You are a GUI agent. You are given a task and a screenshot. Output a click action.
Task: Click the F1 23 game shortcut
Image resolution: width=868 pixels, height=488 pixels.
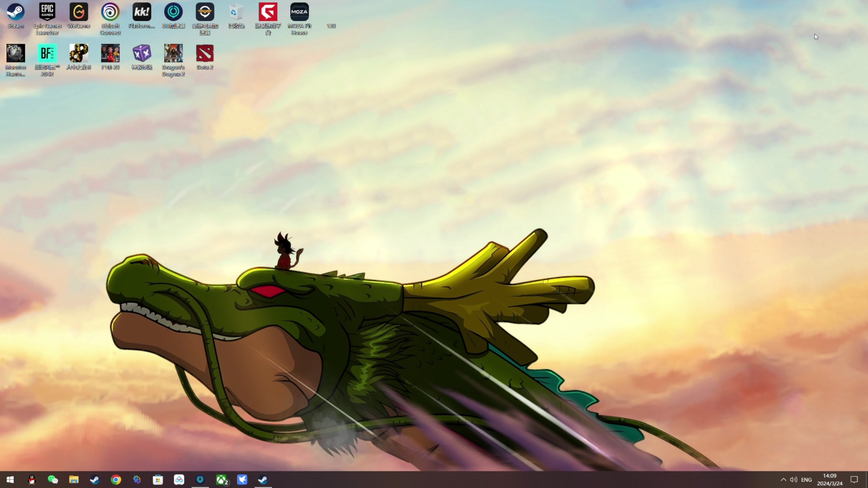tap(110, 54)
